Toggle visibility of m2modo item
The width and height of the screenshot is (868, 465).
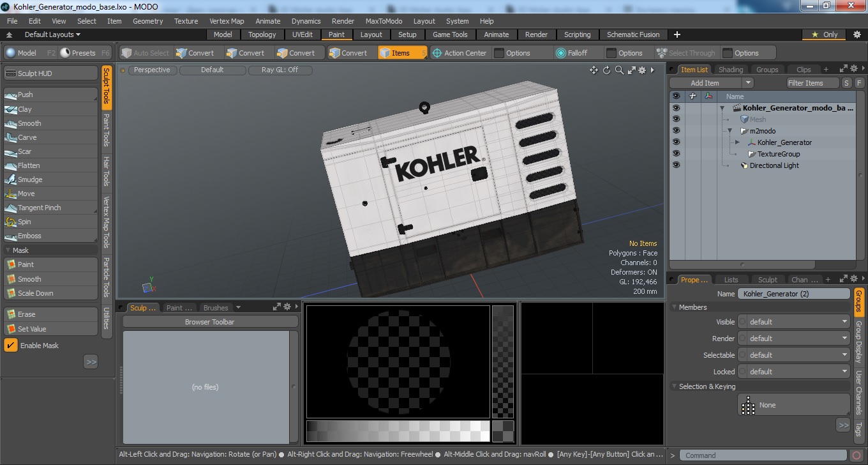click(676, 131)
